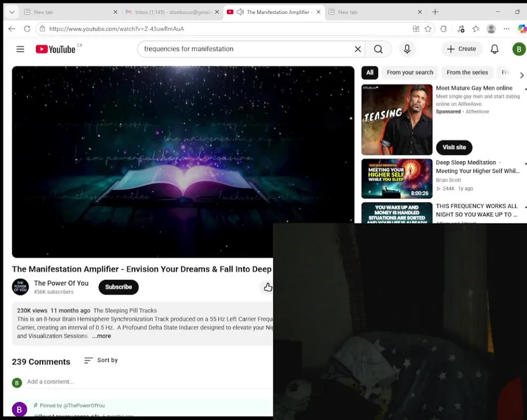Go to the YouTube home logo
This screenshot has width=527, height=420.
point(55,49)
